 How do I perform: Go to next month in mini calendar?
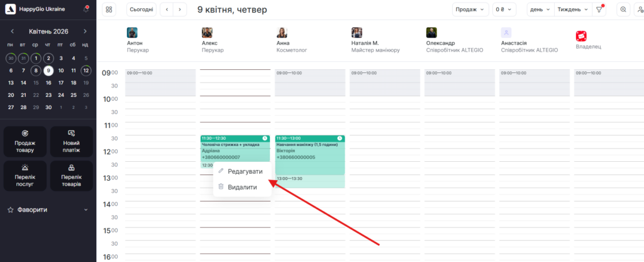(x=85, y=31)
